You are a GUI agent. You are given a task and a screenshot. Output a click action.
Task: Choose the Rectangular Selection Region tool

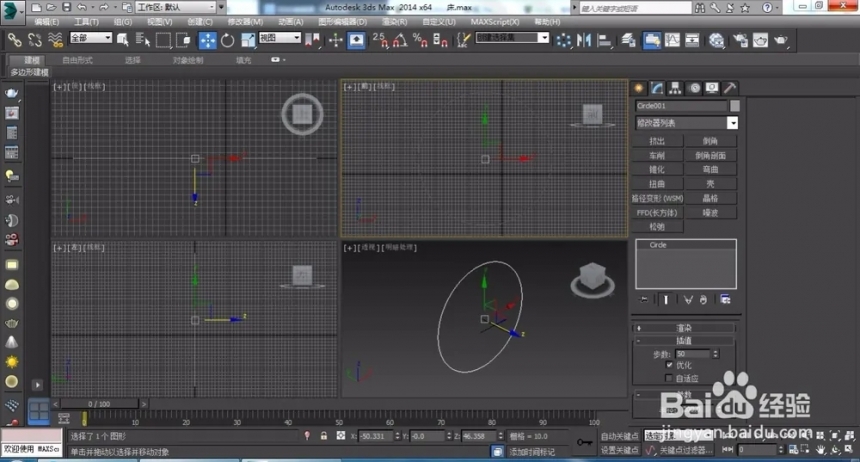click(163, 40)
